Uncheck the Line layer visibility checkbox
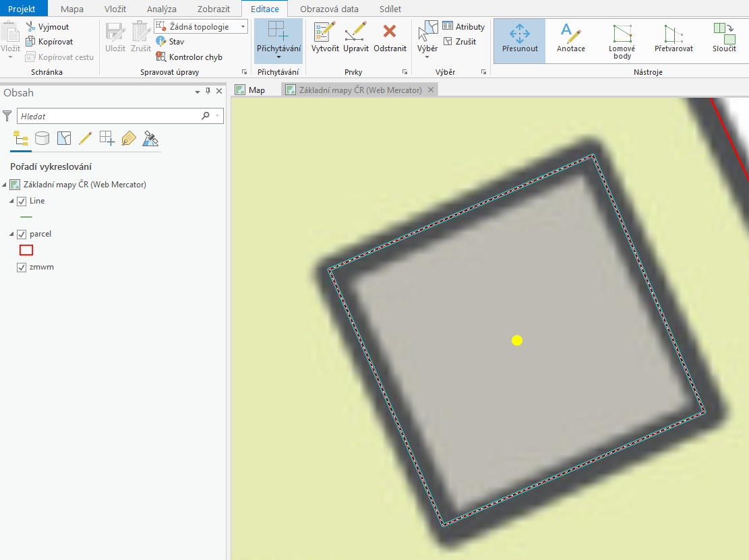Viewport: 749px width, 560px height. pos(22,201)
